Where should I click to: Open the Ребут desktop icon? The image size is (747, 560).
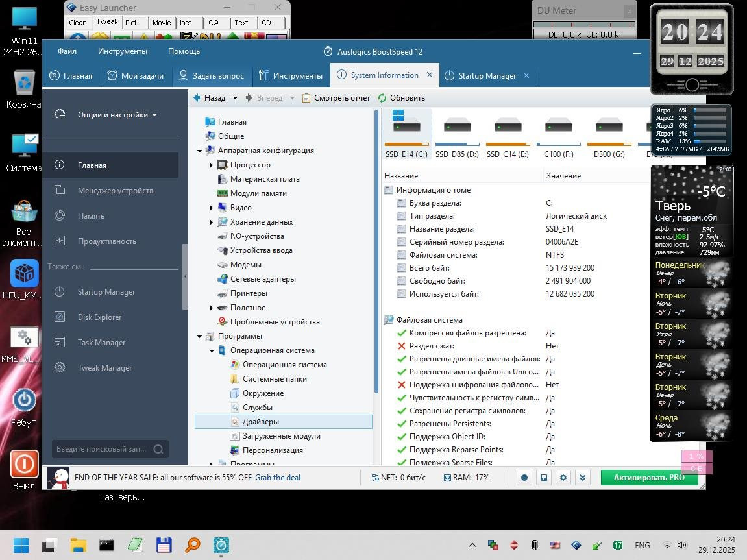click(23, 407)
